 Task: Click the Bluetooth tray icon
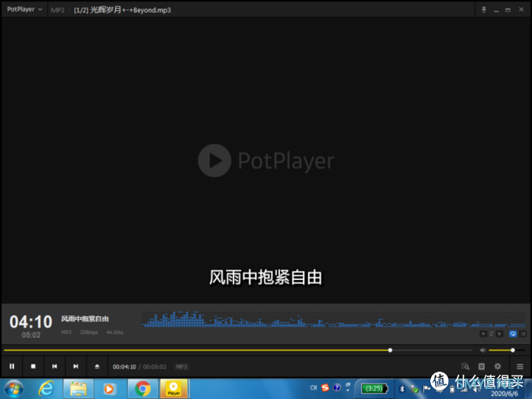coord(402,389)
